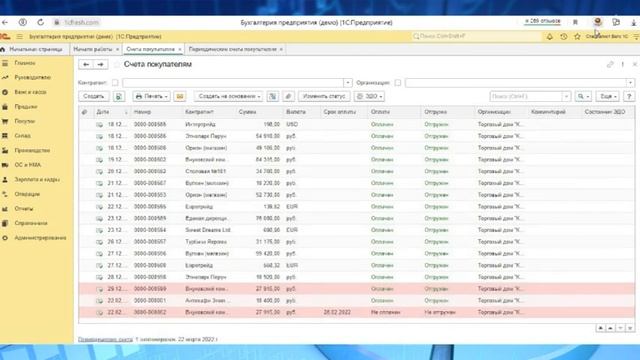Go back with the form's left arrow button
The image size is (640, 360).
(86, 64)
